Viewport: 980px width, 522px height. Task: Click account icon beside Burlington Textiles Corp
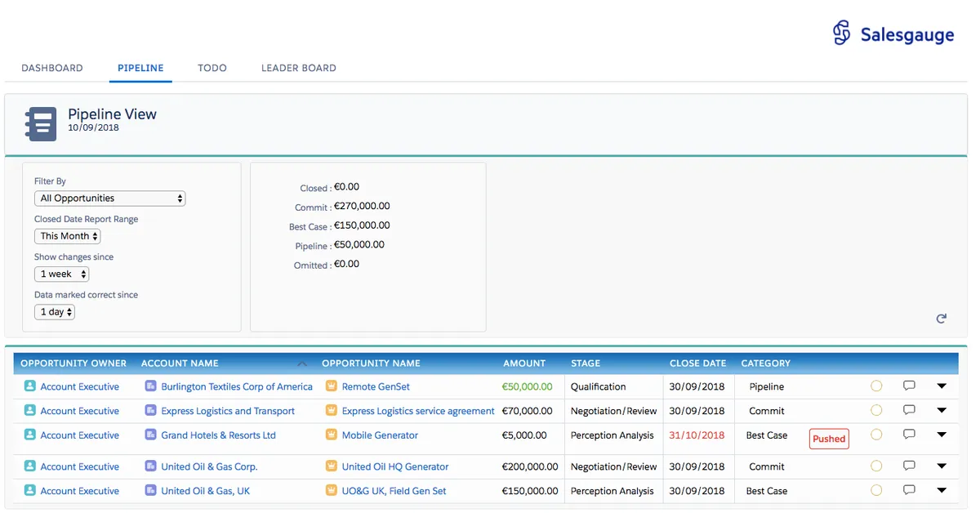point(150,386)
